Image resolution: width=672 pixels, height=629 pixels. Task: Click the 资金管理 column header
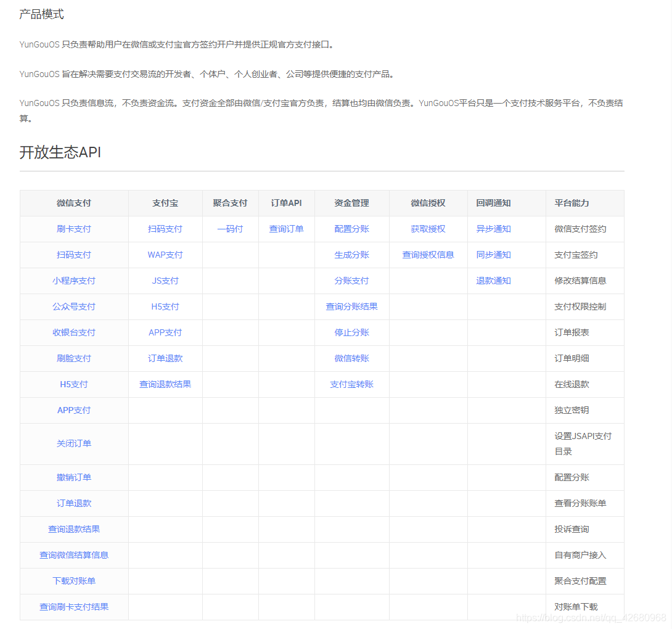click(352, 203)
